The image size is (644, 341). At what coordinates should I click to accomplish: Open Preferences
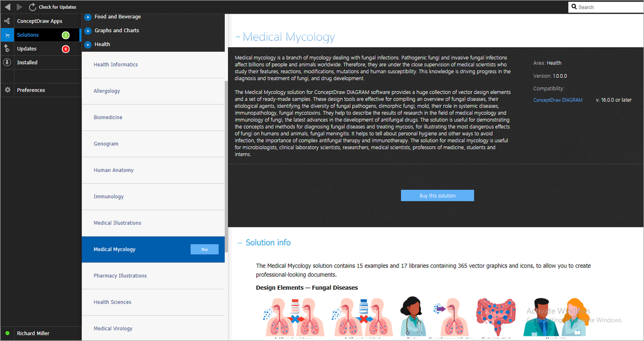[31, 90]
